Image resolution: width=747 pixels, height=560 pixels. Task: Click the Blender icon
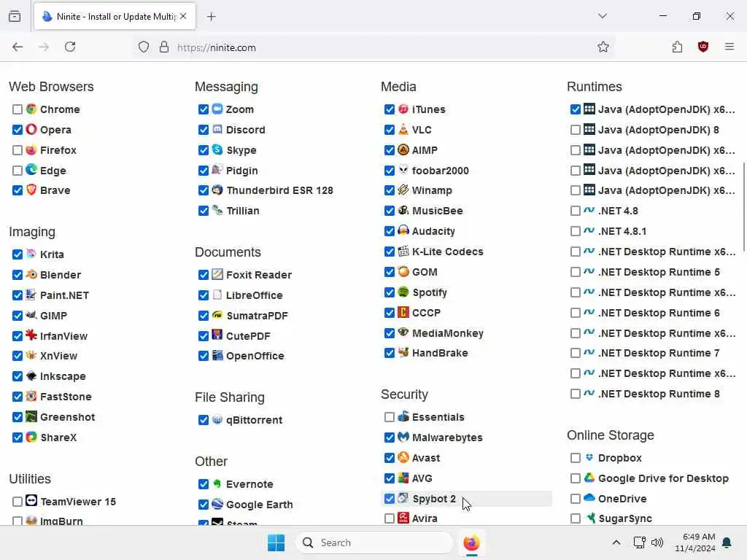click(31, 275)
